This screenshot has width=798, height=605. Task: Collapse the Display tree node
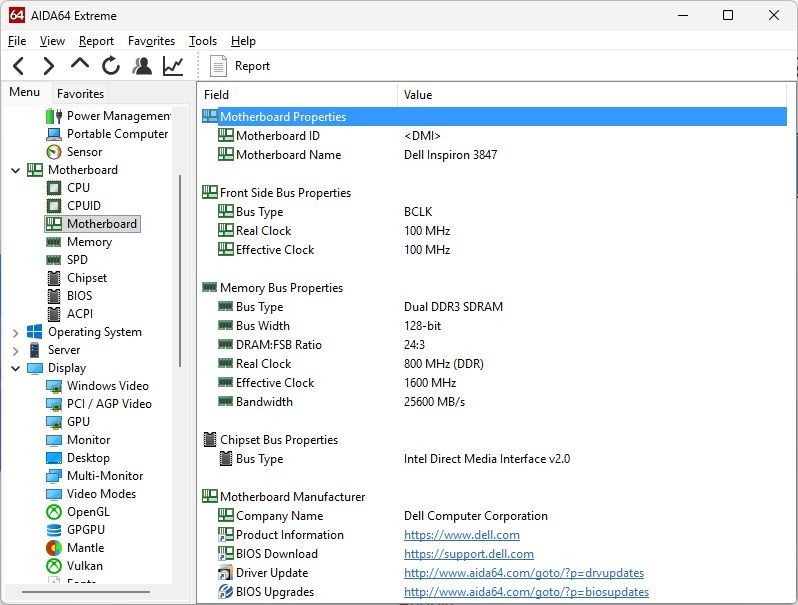(15, 368)
